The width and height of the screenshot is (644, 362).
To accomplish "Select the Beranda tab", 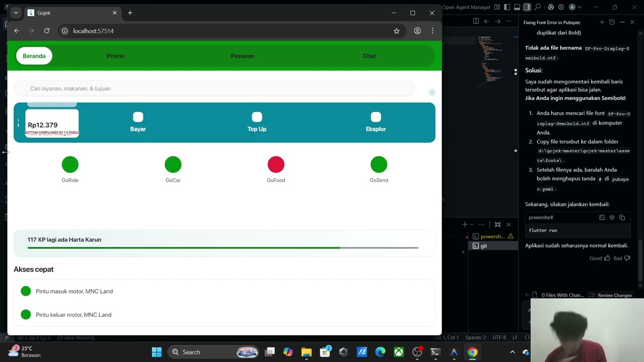I will tap(34, 56).
